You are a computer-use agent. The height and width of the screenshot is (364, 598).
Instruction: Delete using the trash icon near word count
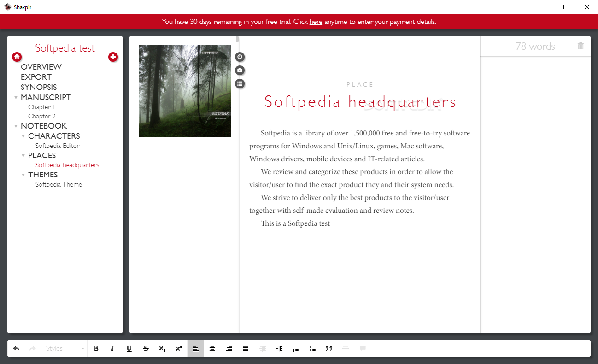(580, 46)
